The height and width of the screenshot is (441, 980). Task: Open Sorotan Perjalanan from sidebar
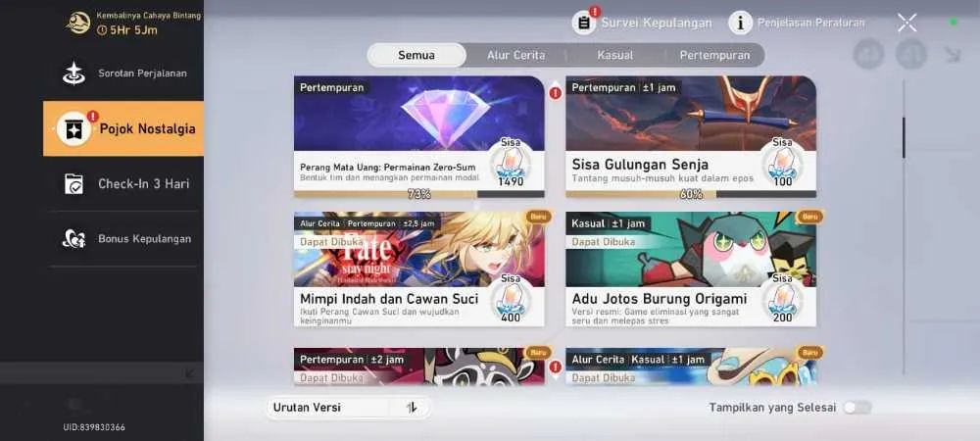[x=123, y=73]
